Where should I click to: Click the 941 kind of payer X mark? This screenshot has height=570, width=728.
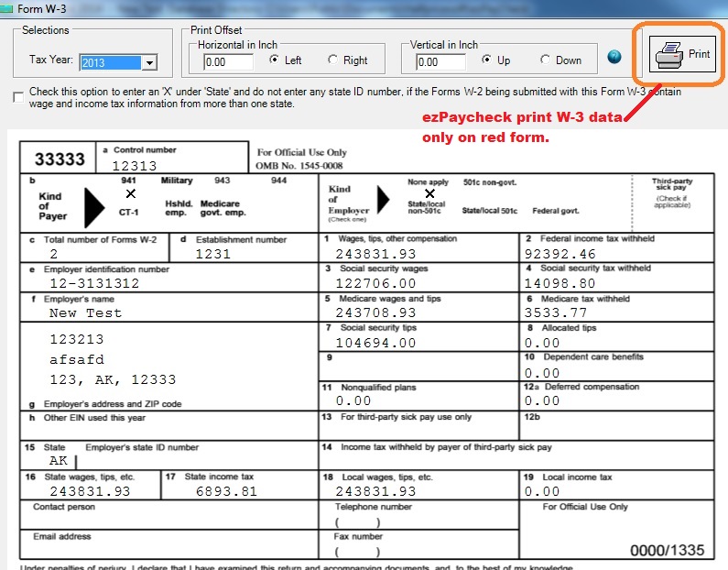(131, 193)
